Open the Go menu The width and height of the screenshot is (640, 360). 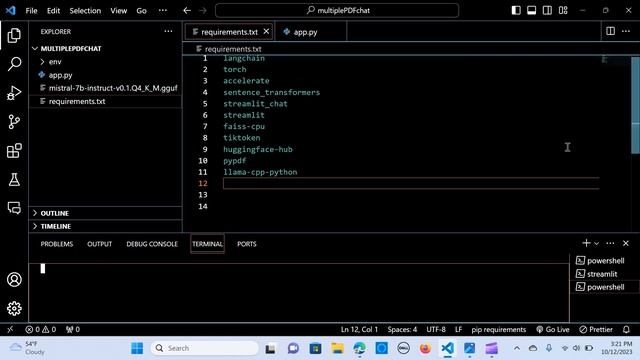coord(141,11)
